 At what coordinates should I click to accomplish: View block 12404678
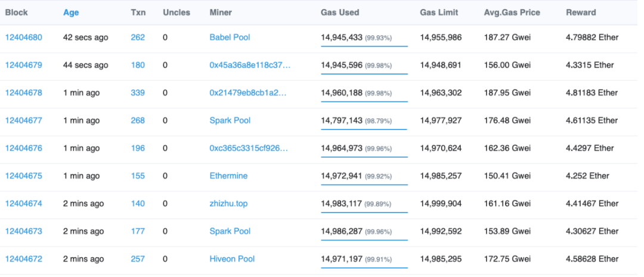[23, 93]
